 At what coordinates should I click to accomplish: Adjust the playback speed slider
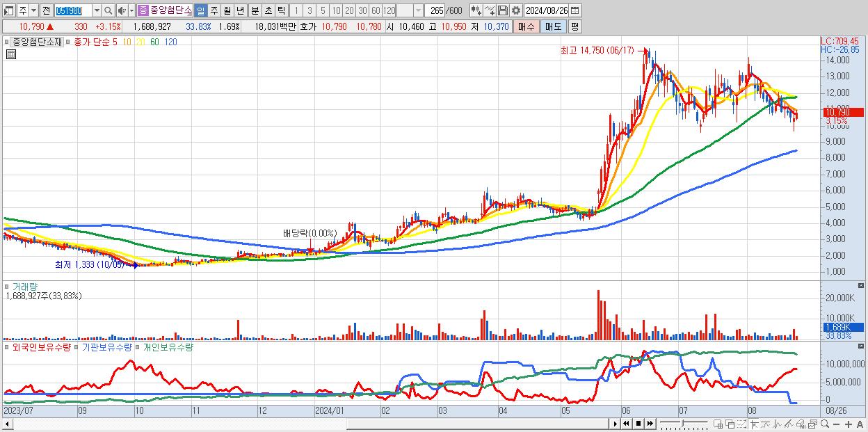tap(684, 424)
